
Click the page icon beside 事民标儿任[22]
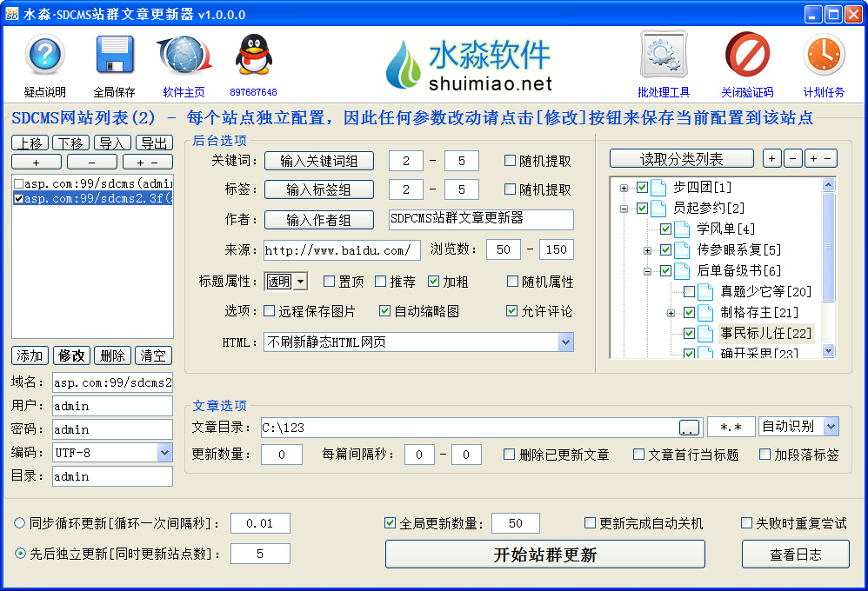[x=705, y=333]
